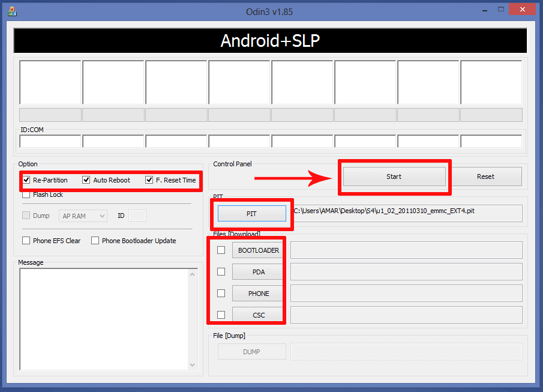Click the Message log scroll-down arrow

[x=193, y=364]
